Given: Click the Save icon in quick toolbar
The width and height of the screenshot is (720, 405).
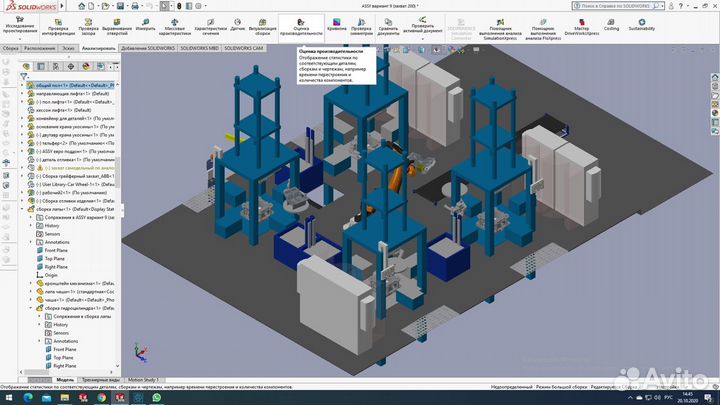Looking at the screenshot, I should 120,6.
